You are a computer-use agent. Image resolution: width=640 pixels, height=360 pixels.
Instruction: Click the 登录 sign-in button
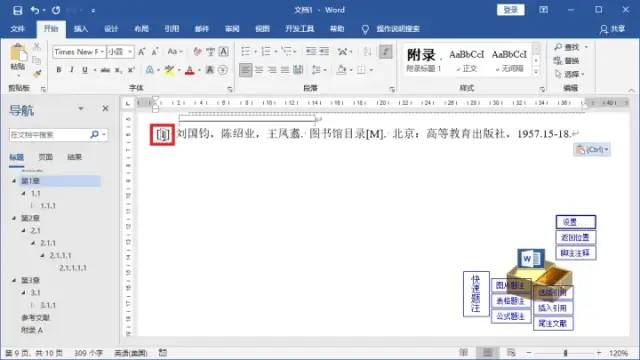click(x=510, y=10)
